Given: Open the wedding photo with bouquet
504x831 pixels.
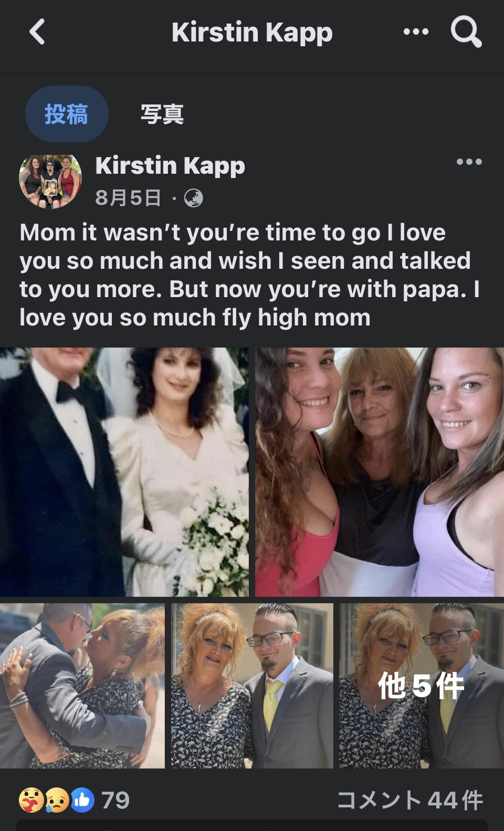Looking at the screenshot, I should pos(124,471).
